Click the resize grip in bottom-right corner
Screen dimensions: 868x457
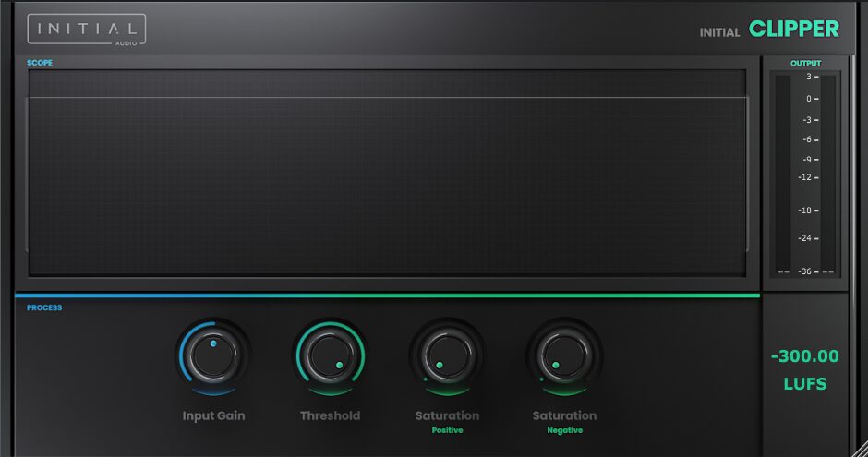[859, 449]
